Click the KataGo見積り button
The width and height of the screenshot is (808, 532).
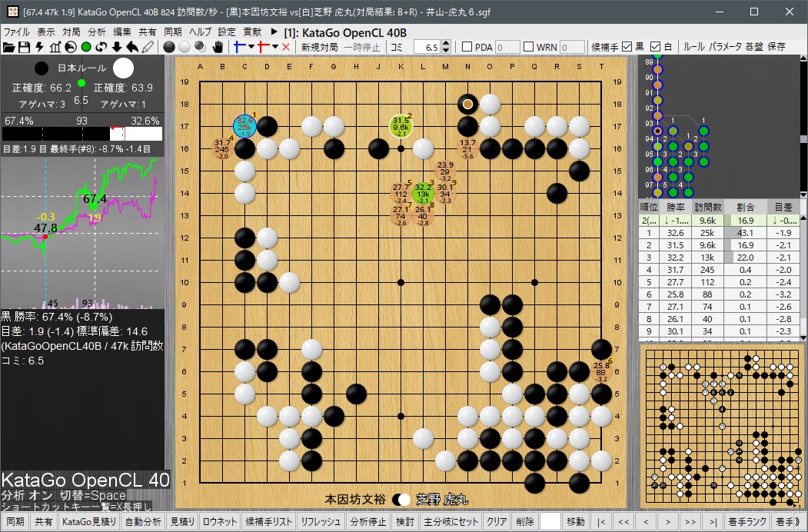pyautogui.click(x=89, y=522)
